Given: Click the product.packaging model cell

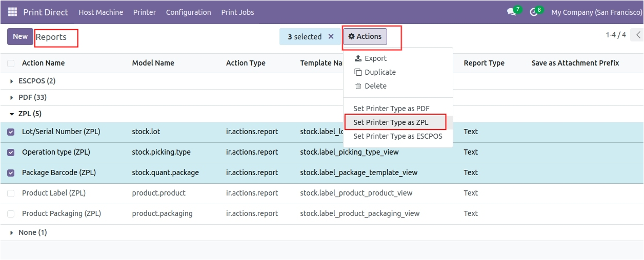Looking at the screenshot, I should pyautogui.click(x=163, y=213).
